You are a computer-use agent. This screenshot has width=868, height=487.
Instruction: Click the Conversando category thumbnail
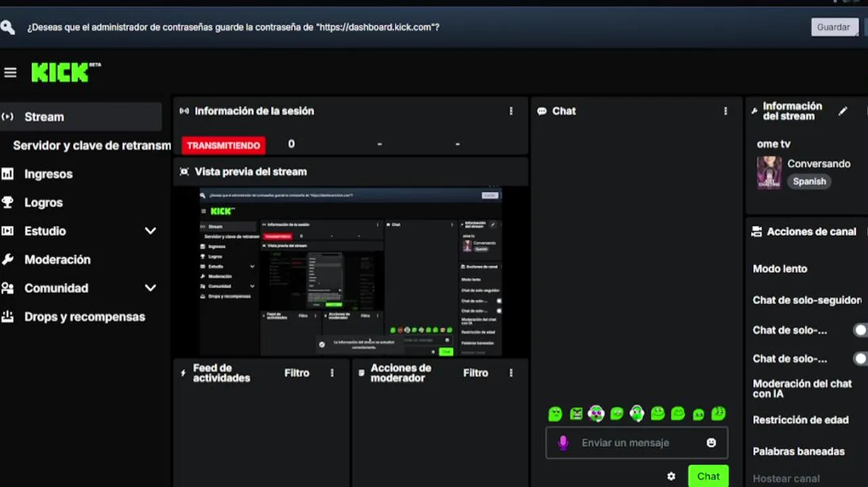pos(769,172)
